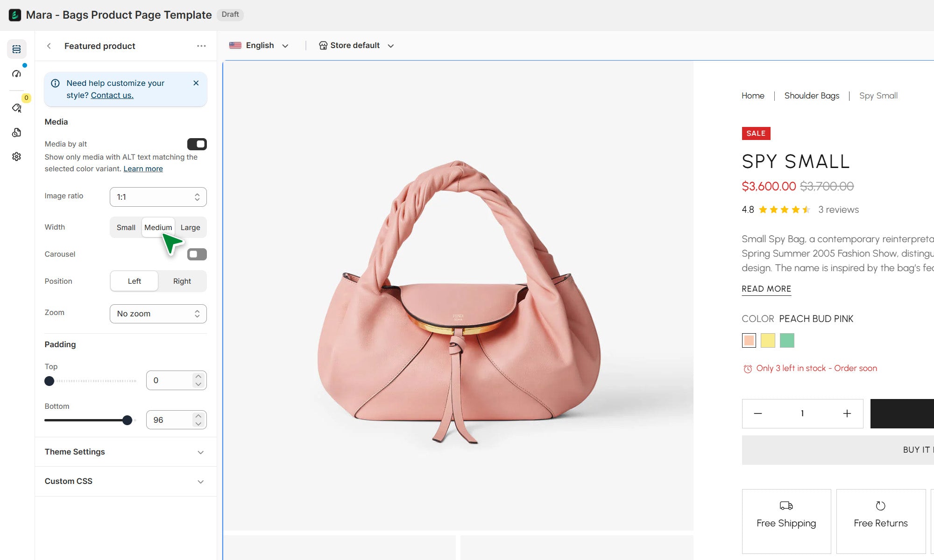The height and width of the screenshot is (560, 934).
Task: Click READ MORE in product description
Action: (x=766, y=289)
